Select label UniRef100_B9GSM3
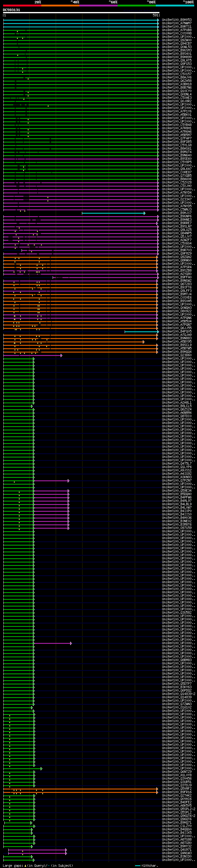Viewport: 197px width, 868px height. 177,50
